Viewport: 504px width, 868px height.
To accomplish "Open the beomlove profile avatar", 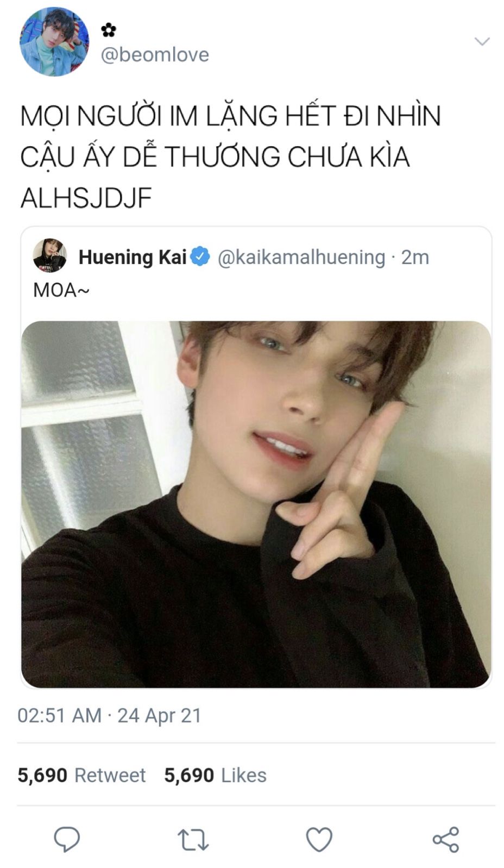I will 54,42.
